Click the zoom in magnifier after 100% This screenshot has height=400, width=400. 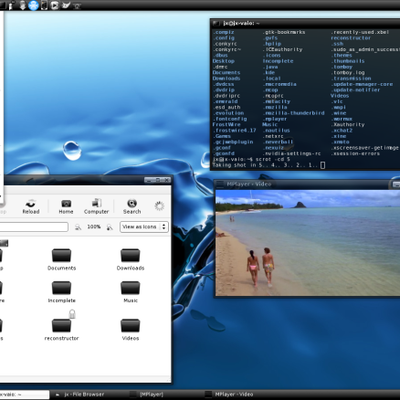(x=109, y=227)
